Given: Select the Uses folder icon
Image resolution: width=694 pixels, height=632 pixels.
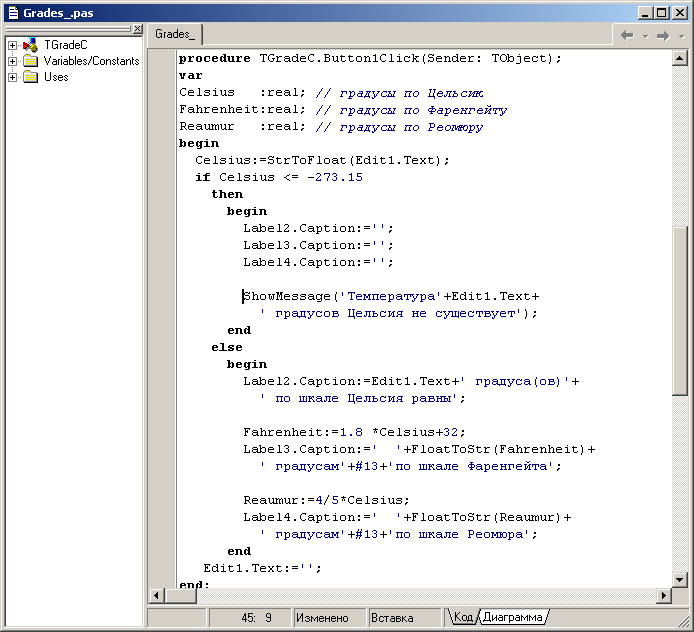Looking at the screenshot, I should [31, 77].
